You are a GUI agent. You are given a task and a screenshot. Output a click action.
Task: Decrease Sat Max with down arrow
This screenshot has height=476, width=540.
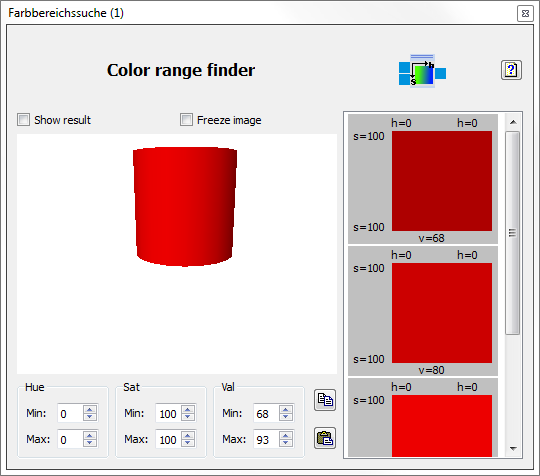(188, 443)
